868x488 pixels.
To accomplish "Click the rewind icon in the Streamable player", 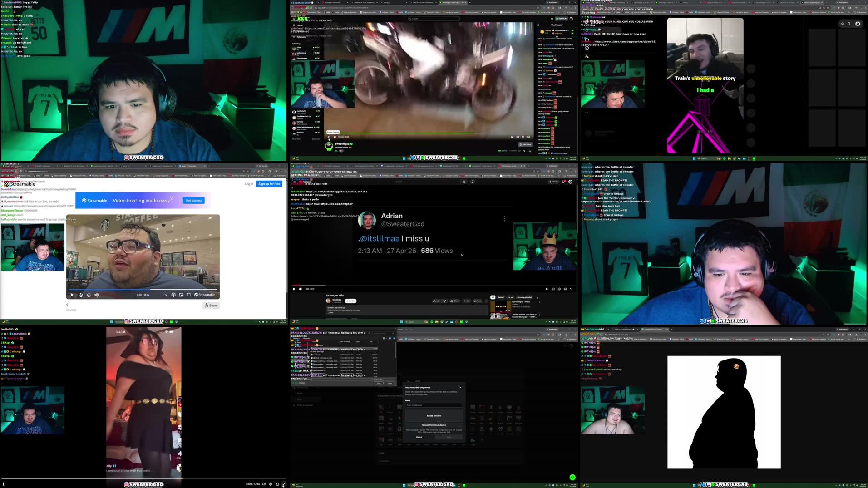I will pos(81,295).
